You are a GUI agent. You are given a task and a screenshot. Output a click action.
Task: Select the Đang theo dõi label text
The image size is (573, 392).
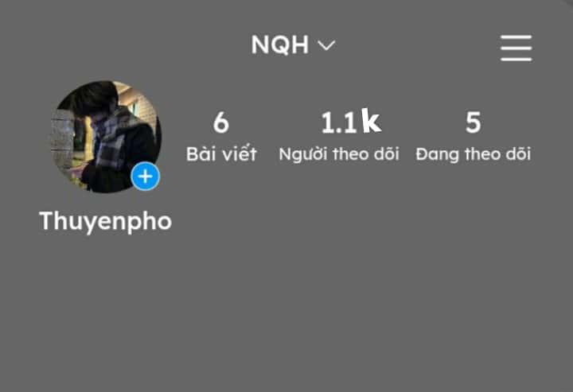(473, 154)
